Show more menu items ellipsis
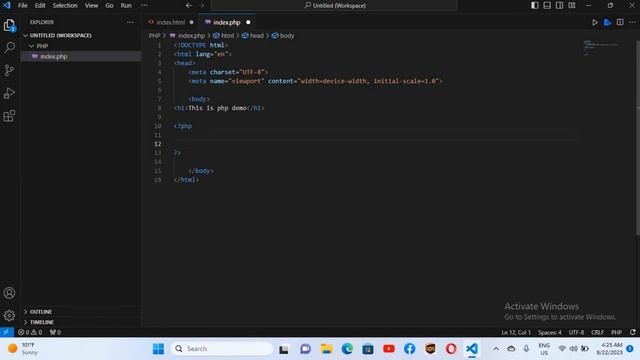This screenshot has width=640, height=360. click(144, 5)
